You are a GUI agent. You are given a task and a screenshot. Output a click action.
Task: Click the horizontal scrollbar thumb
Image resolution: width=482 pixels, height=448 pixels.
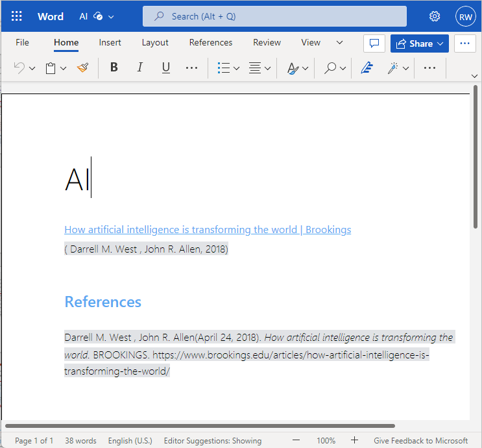tap(200, 426)
